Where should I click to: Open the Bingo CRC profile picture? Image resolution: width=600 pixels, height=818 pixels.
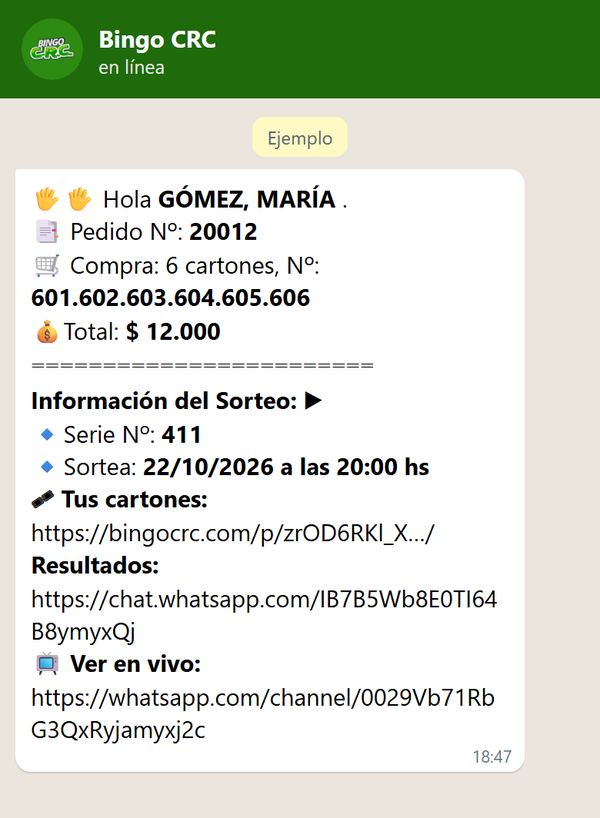52,49
